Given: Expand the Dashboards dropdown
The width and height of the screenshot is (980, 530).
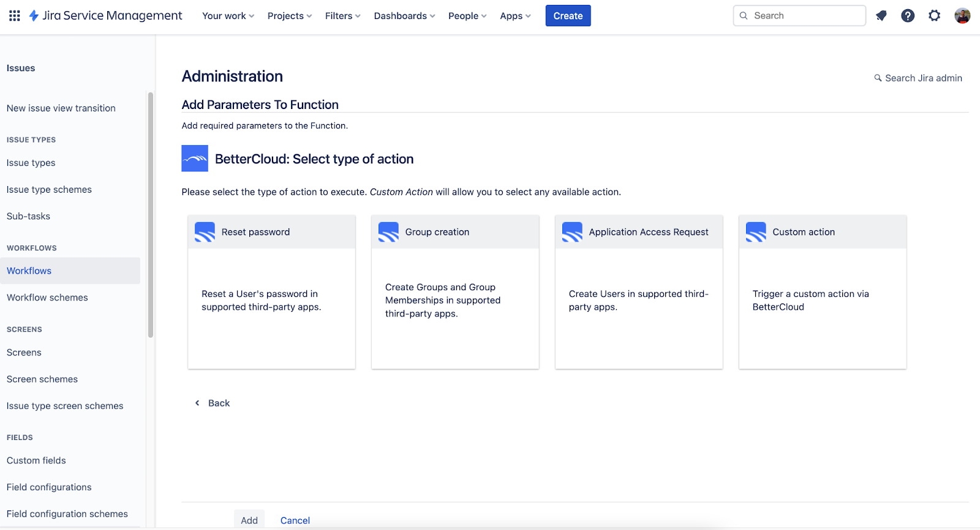Looking at the screenshot, I should [404, 16].
